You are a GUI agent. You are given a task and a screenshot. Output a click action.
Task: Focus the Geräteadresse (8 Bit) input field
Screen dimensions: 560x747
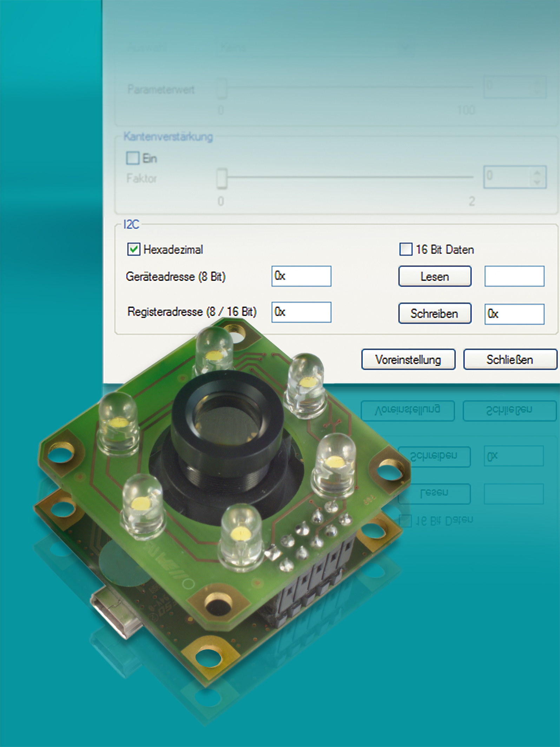301,276
